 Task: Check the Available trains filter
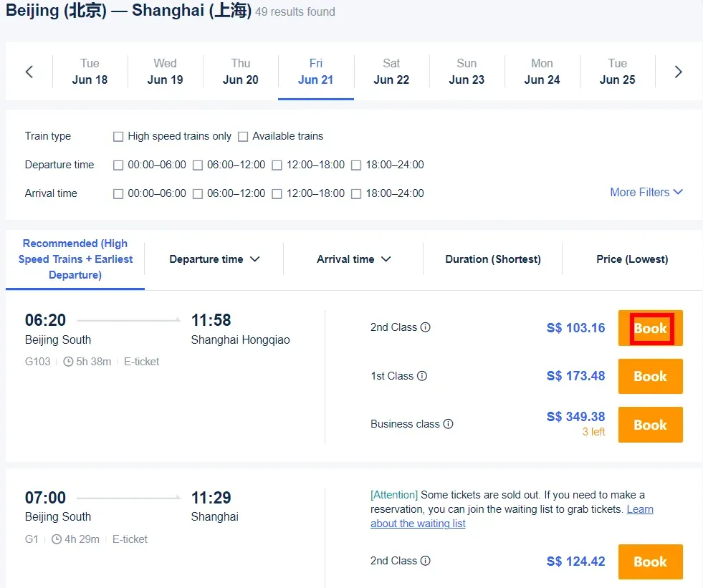point(243,136)
